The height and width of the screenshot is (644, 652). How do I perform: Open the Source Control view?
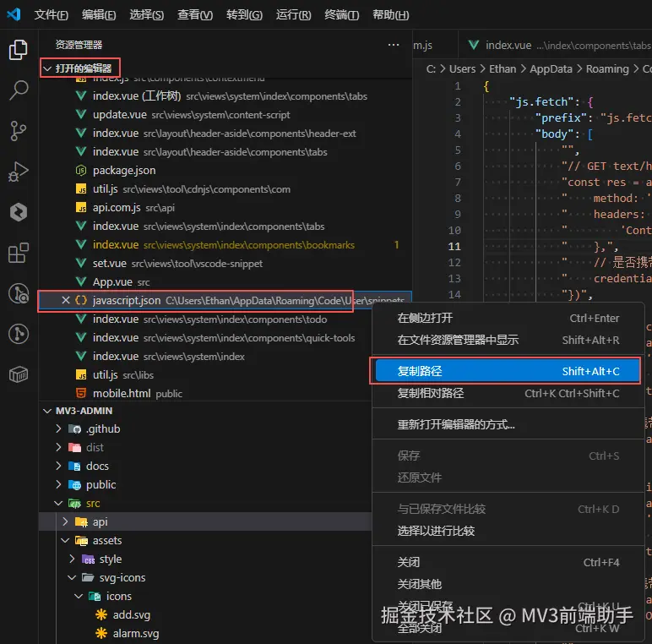pos(19,131)
